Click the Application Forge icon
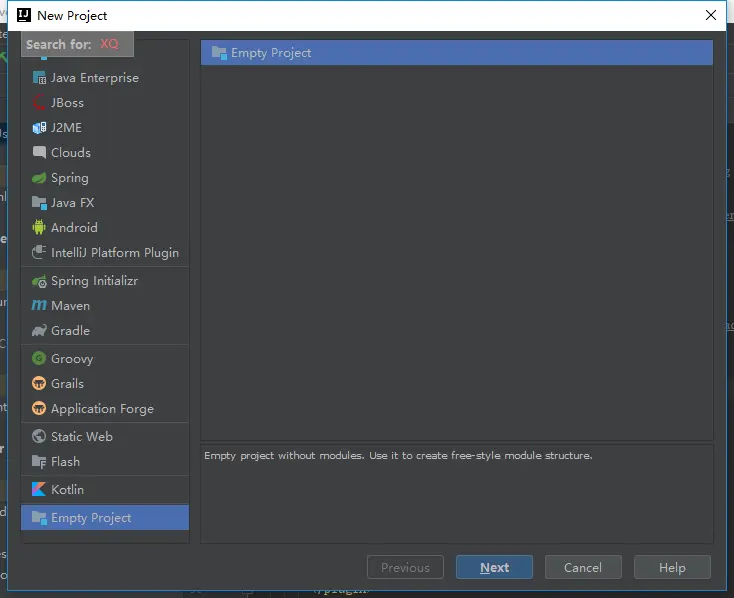 (x=39, y=408)
